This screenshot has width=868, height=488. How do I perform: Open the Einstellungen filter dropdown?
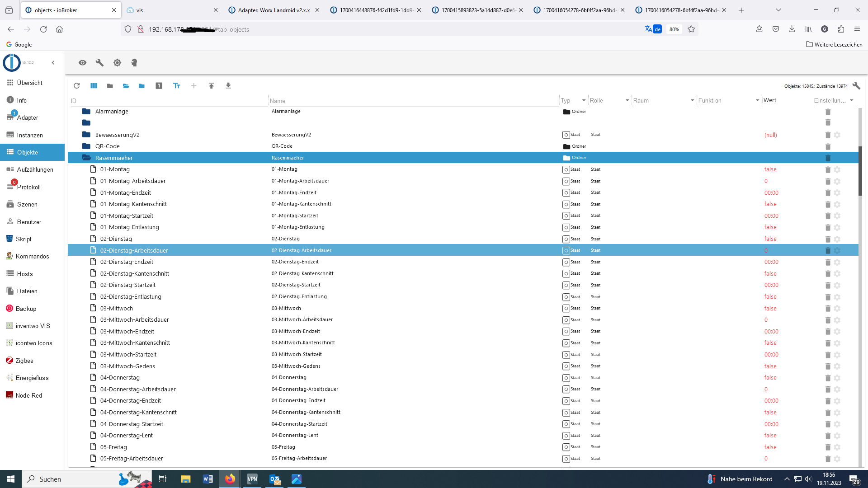click(x=834, y=100)
